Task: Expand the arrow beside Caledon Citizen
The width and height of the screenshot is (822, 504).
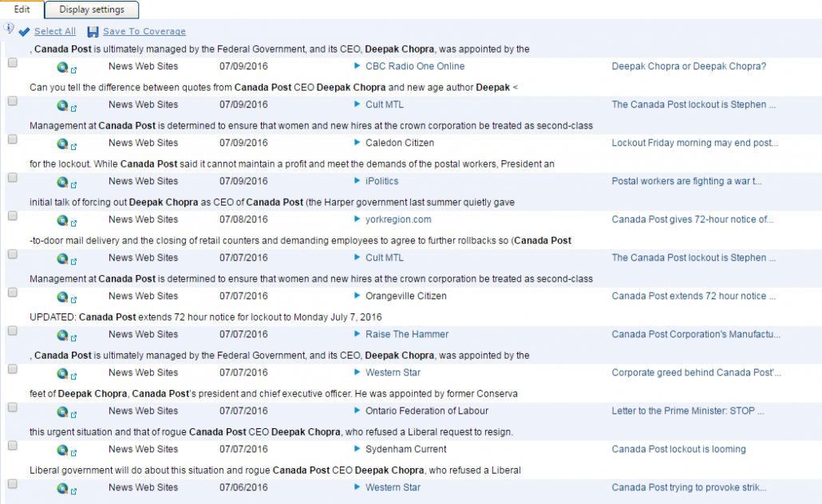Action: point(357,143)
